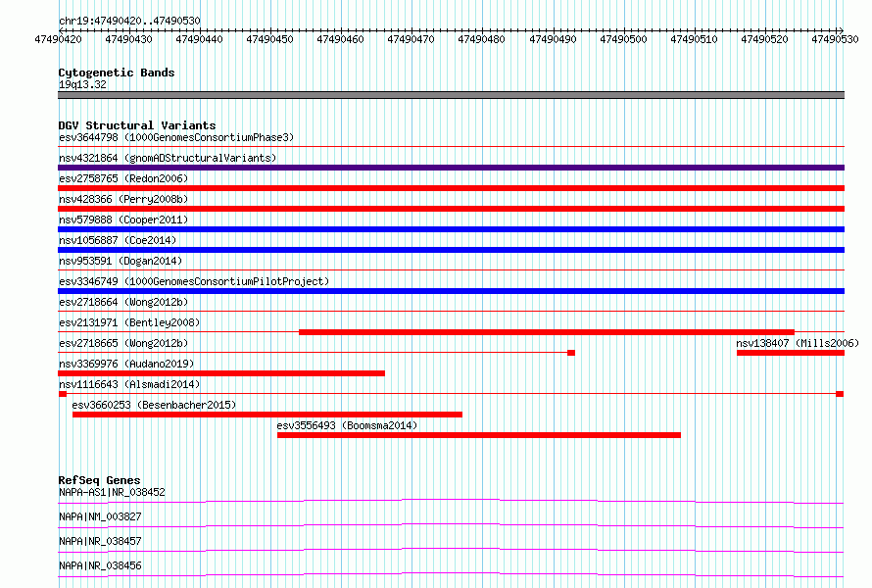Select the red esv3556493 Boomsma2014 bar

click(479, 435)
